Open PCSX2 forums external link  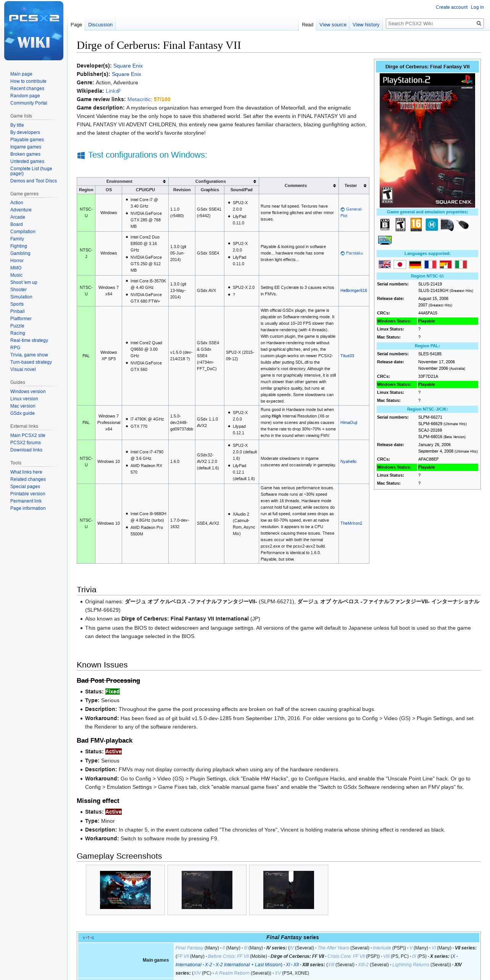click(x=26, y=443)
